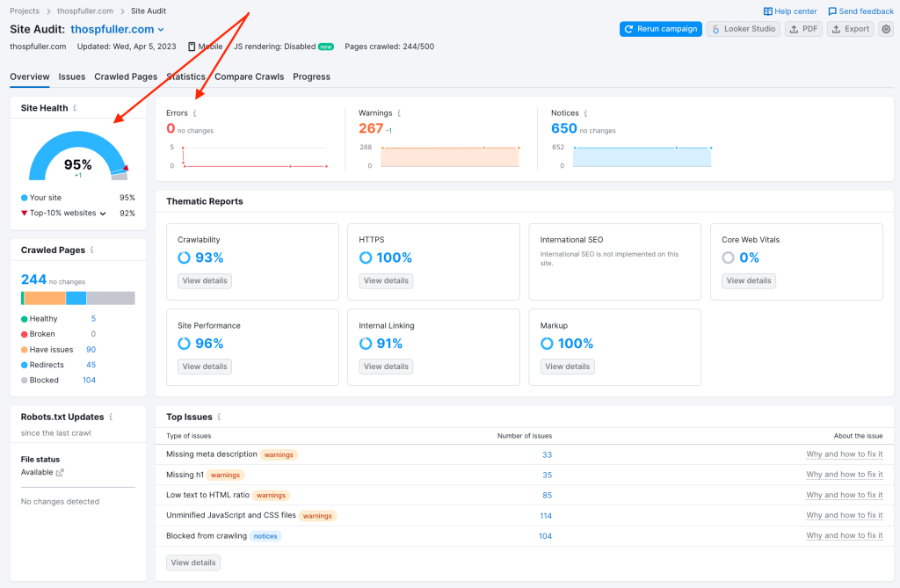This screenshot has width=900, height=588.
Task: Open robots.txt external link icon beside Available
Action: pos(60,473)
